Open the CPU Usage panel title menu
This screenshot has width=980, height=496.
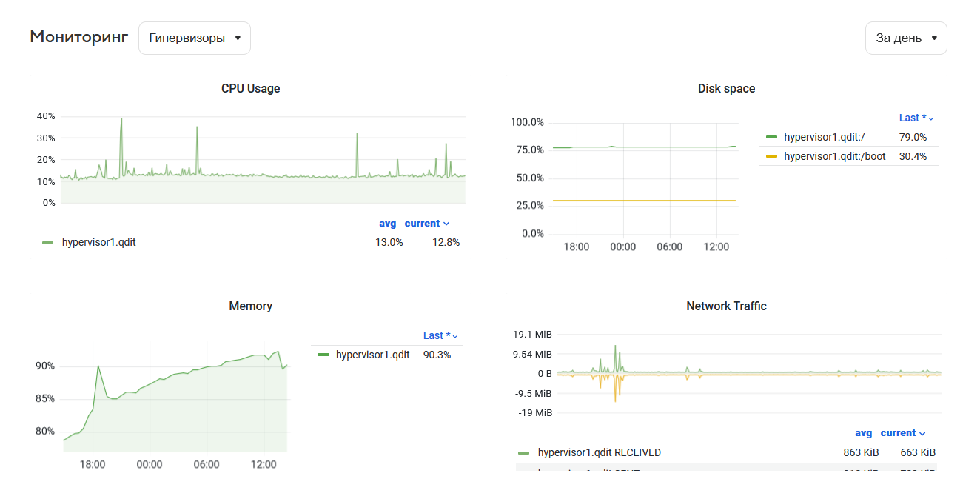pyautogui.click(x=250, y=88)
